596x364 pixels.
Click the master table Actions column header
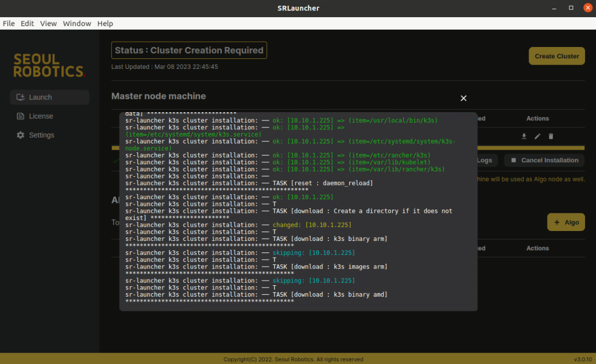pyautogui.click(x=538, y=118)
